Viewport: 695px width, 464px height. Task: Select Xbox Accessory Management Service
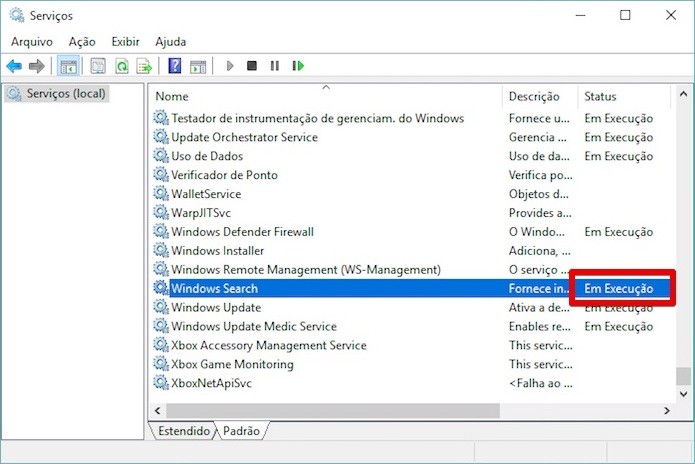(x=269, y=345)
